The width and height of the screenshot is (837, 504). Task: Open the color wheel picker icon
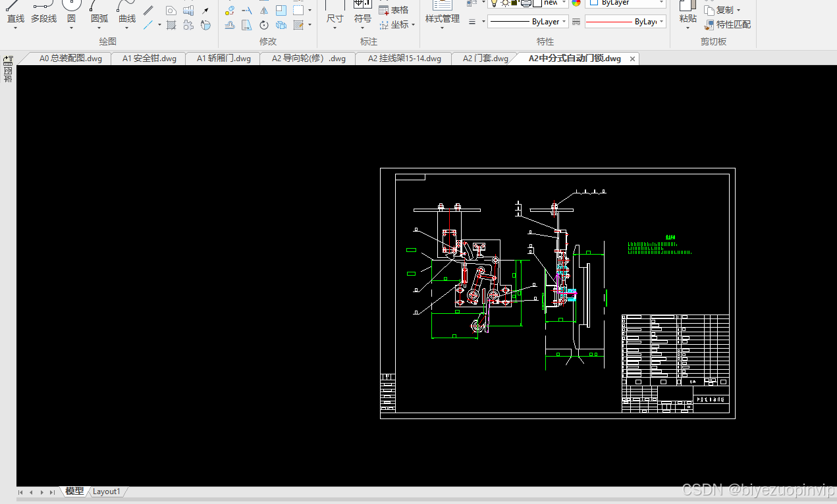pos(576,3)
